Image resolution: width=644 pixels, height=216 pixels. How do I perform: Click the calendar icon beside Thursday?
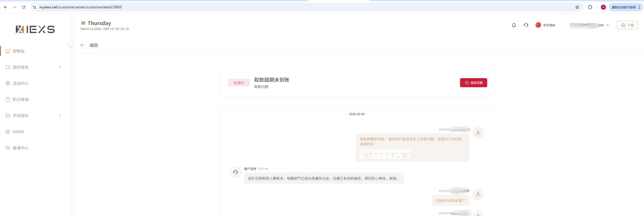tap(83, 23)
